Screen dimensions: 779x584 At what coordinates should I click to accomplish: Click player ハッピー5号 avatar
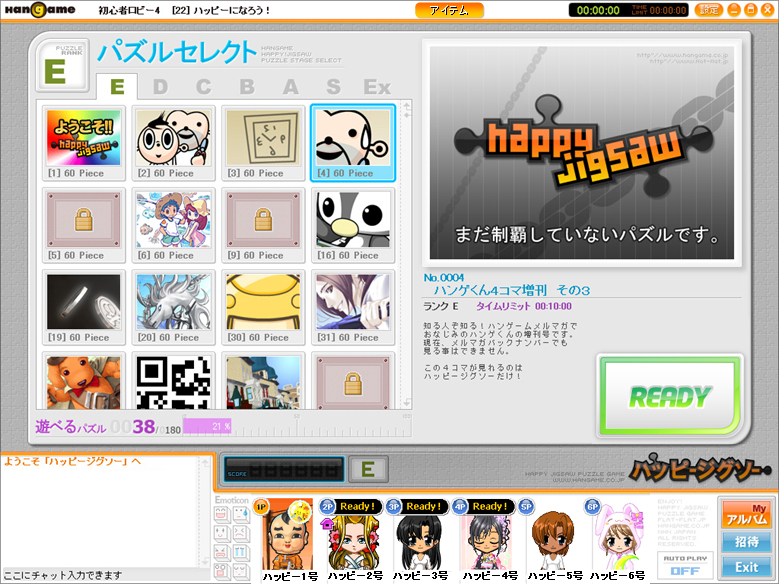point(554,541)
